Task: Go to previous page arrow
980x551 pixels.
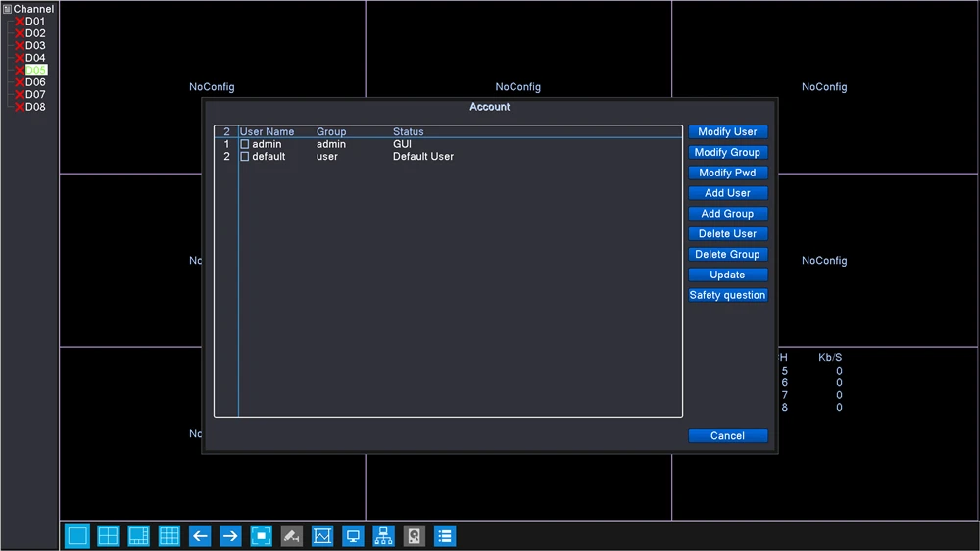Action: pyautogui.click(x=200, y=536)
